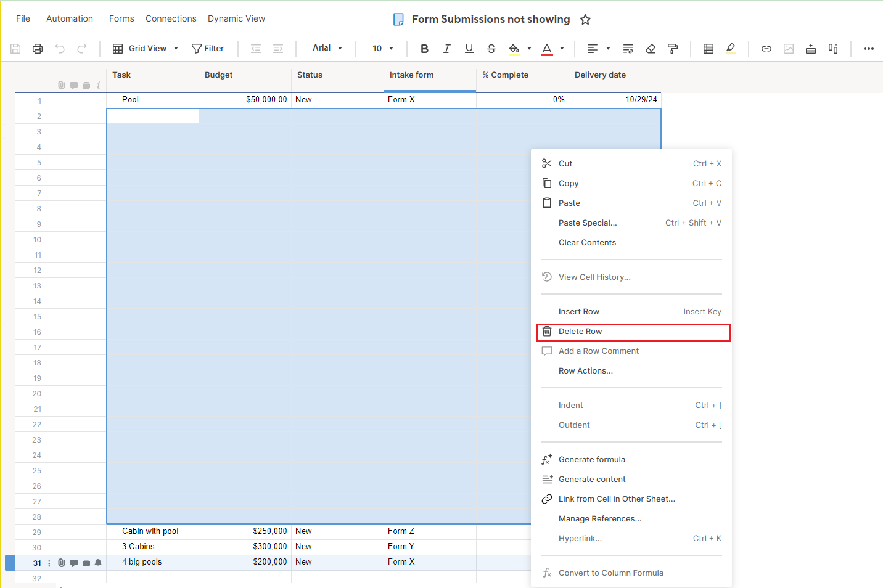883x588 pixels.
Task: Click the Insert Hyperlink chain icon
Action: click(x=766, y=49)
